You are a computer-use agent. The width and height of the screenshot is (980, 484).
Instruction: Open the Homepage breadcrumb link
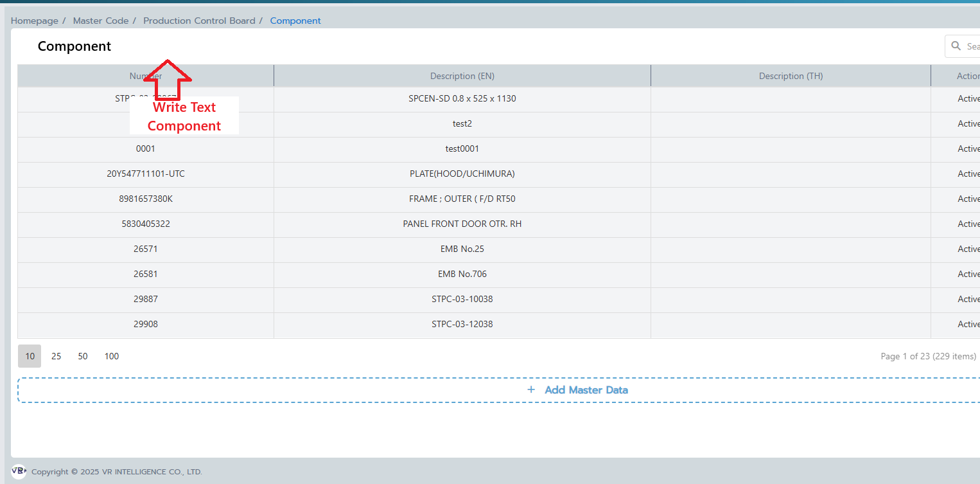pos(35,21)
